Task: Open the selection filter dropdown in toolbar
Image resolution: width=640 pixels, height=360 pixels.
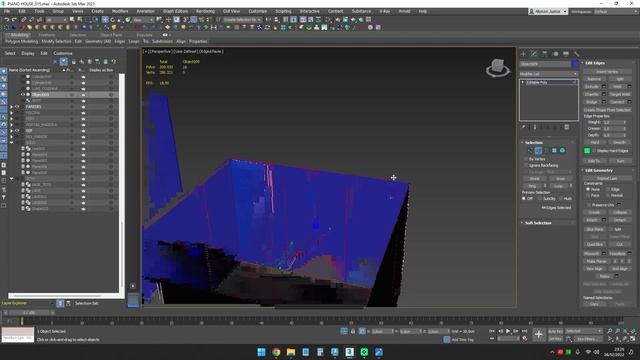Action: [x=57, y=20]
